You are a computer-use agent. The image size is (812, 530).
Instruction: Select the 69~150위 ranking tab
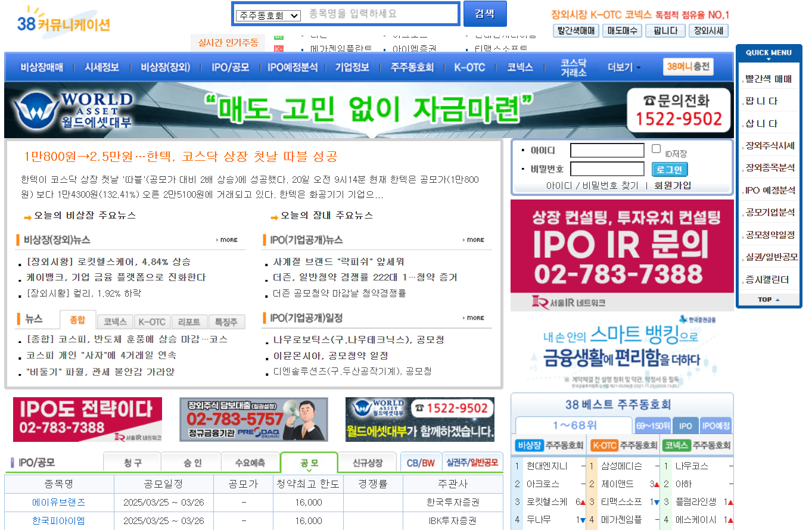click(x=653, y=425)
